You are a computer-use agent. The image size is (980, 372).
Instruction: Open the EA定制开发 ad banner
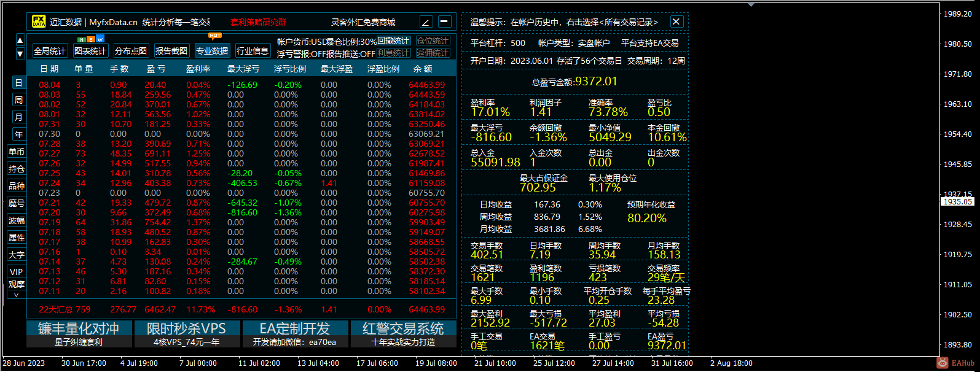point(295,334)
